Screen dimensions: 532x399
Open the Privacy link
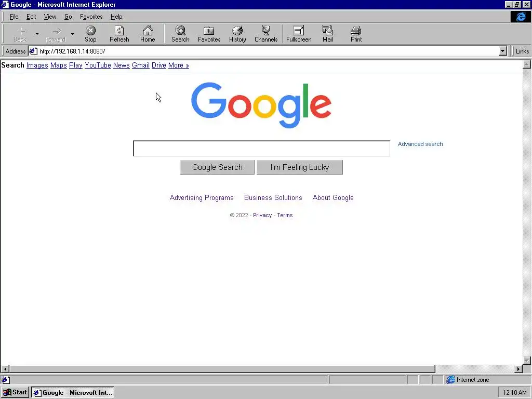[x=262, y=215]
